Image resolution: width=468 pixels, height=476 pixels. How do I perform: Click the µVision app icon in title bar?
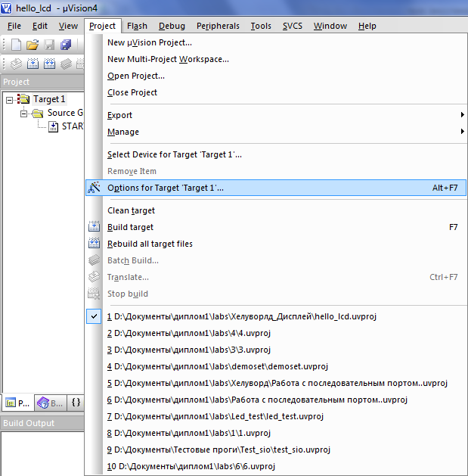tap(6, 8)
